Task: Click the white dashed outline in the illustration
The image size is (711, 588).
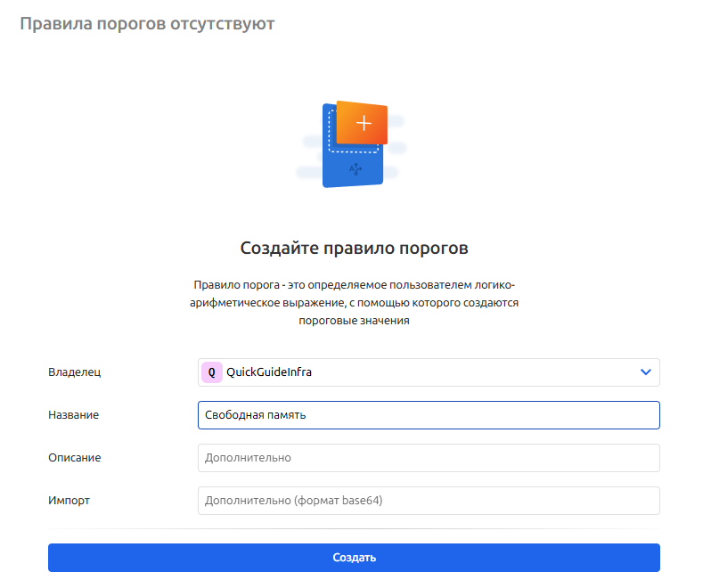Action: [x=331, y=134]
